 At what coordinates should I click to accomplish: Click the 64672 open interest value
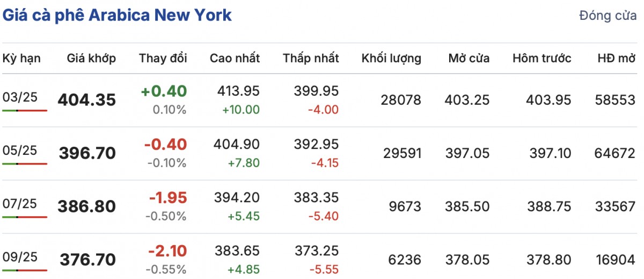(x=615, y=154)
